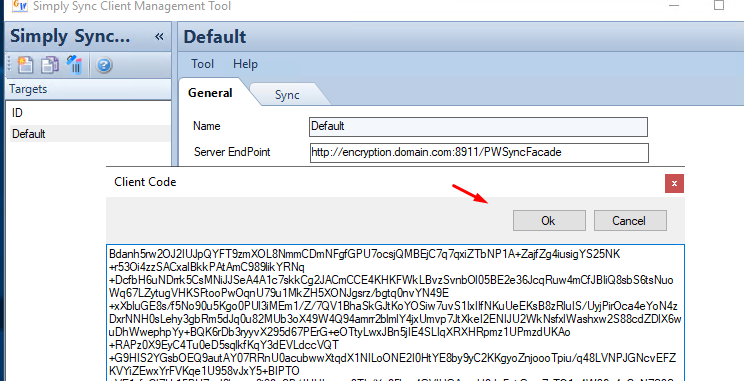Switch to the Sync tab
744x381 pixels.
[x=287, y=94]
